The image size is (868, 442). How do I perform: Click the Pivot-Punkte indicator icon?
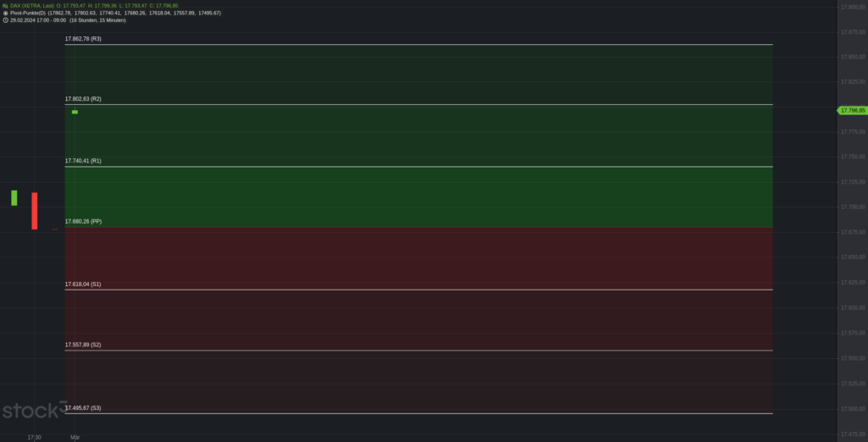click(5, 13)
